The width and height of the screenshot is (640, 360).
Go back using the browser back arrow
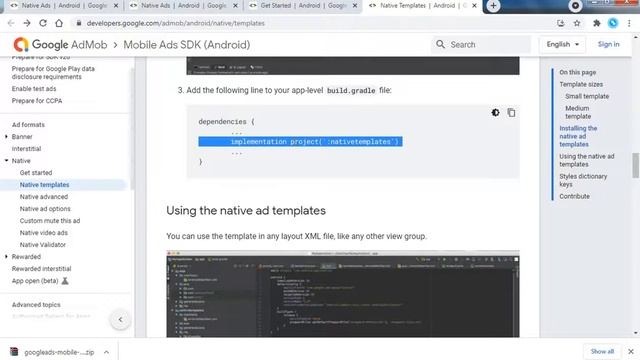pos(11,23)
